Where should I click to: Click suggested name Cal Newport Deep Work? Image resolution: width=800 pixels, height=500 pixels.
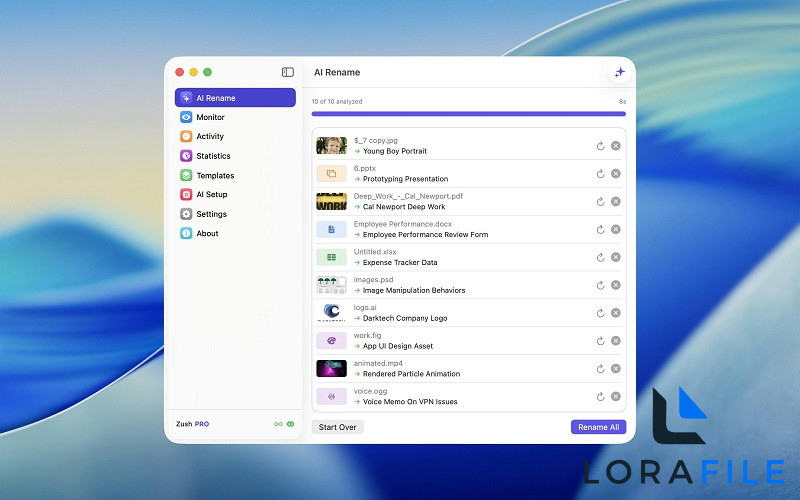(404, 207)
